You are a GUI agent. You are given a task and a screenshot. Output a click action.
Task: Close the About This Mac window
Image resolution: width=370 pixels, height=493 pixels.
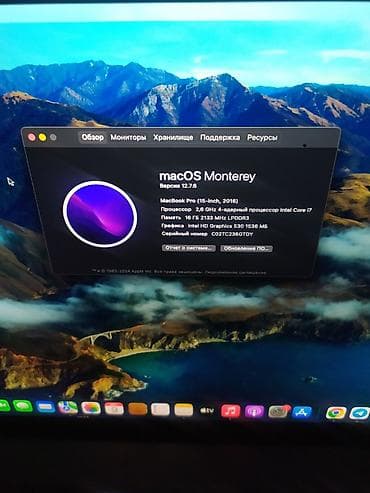point(32,137)
